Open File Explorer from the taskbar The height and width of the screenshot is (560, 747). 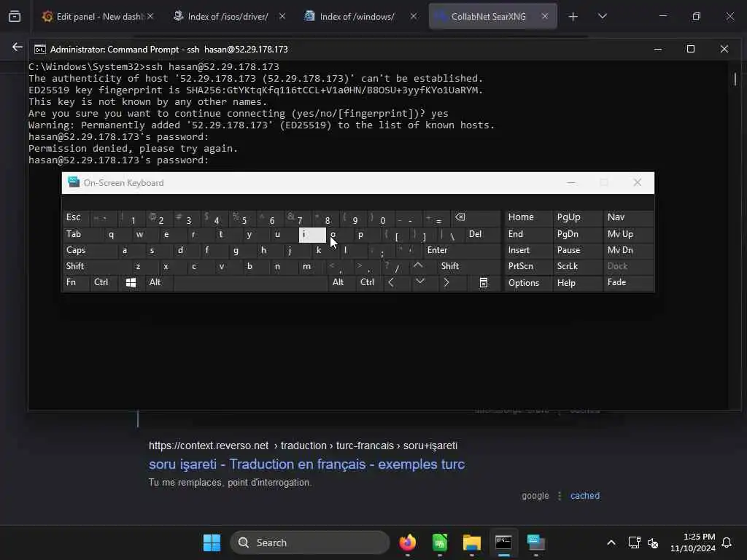coord(472,542)
